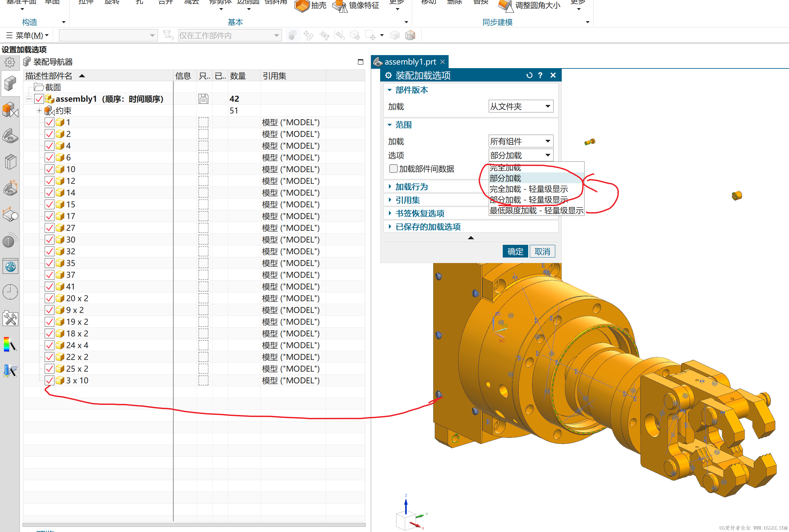
Task: Select the tree row for component 35
Action: pos(194,263)
